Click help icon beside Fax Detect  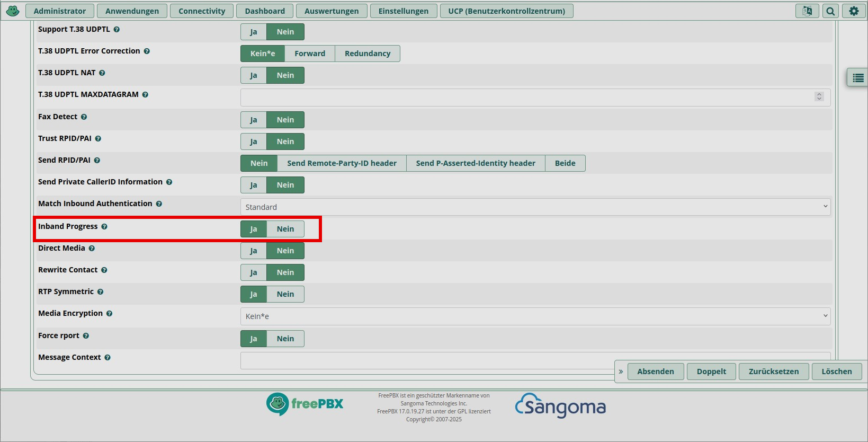[x=84, y=117]
